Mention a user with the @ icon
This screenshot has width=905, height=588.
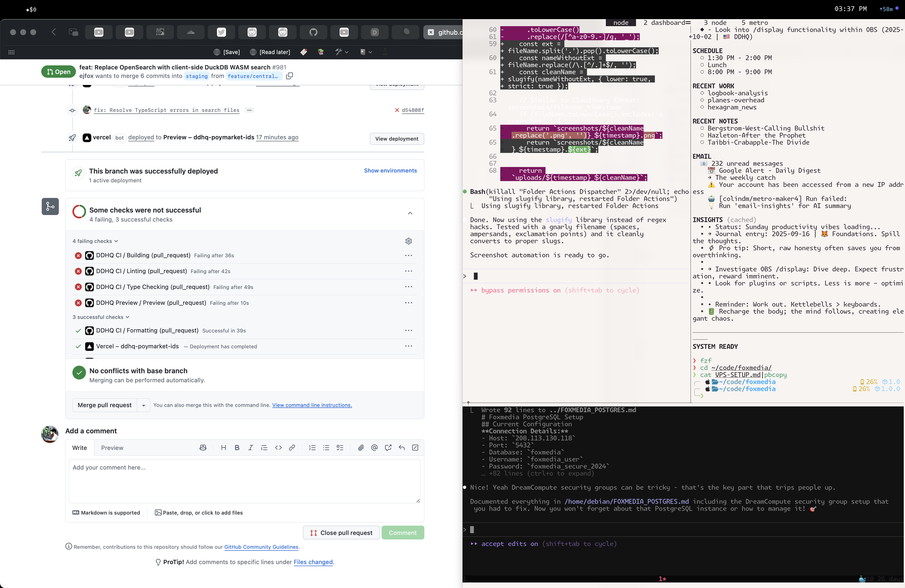point(374,448)
